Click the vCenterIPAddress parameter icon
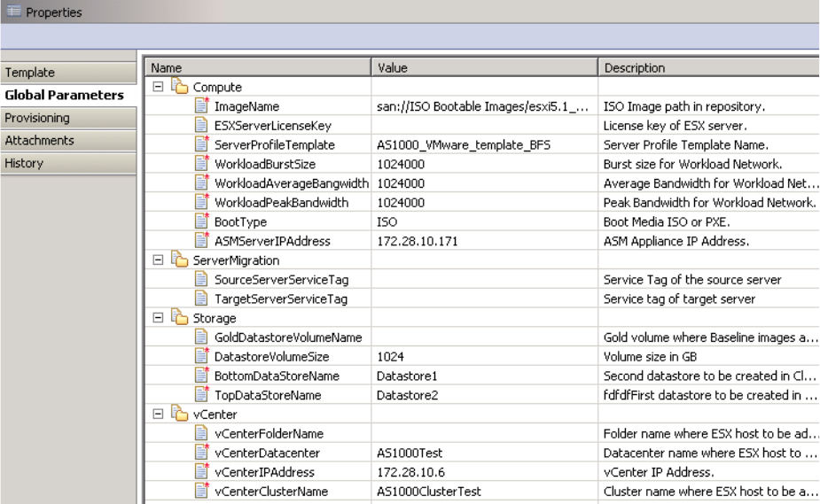820x504 pixels. [201, 472]
